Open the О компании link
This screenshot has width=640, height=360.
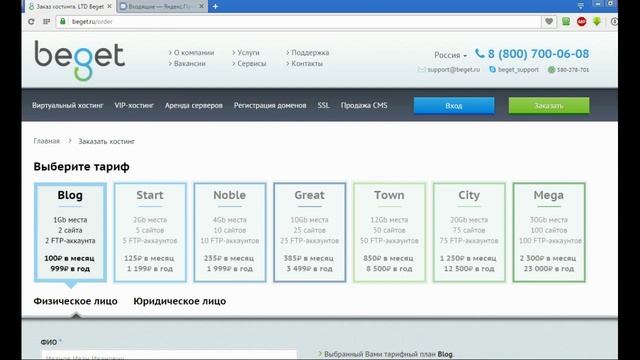point(193,53)
